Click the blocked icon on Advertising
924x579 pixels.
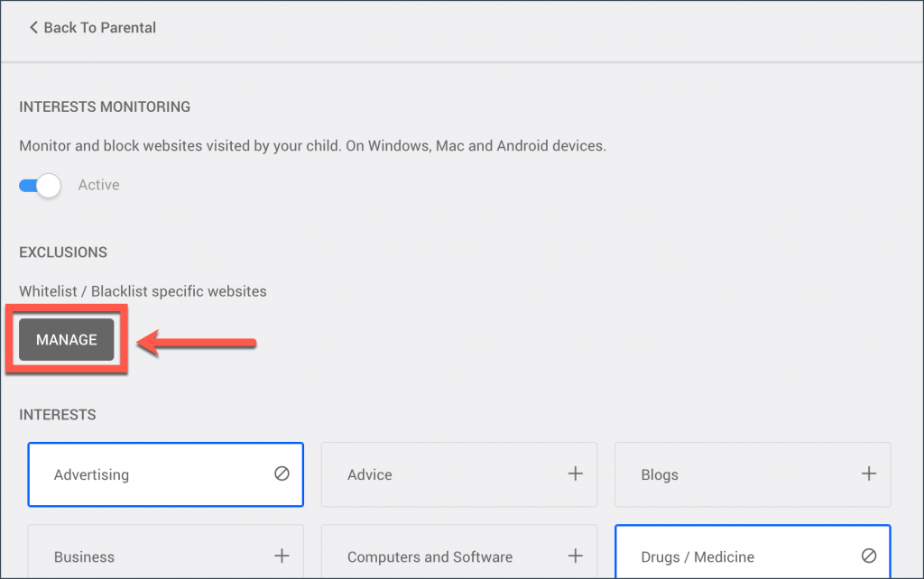(x=282, y=473)
